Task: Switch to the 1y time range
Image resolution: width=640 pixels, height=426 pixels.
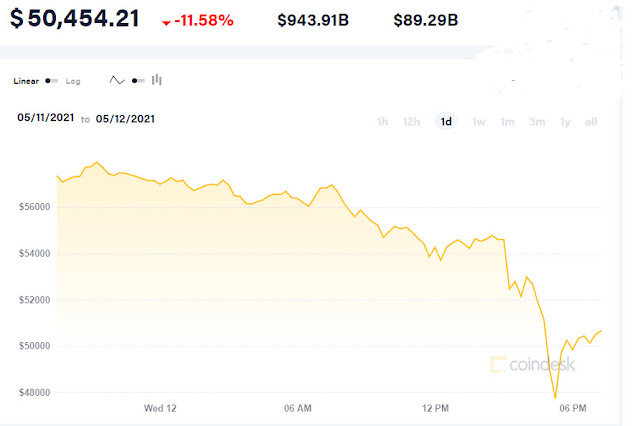Action: [x=565, y=122]
